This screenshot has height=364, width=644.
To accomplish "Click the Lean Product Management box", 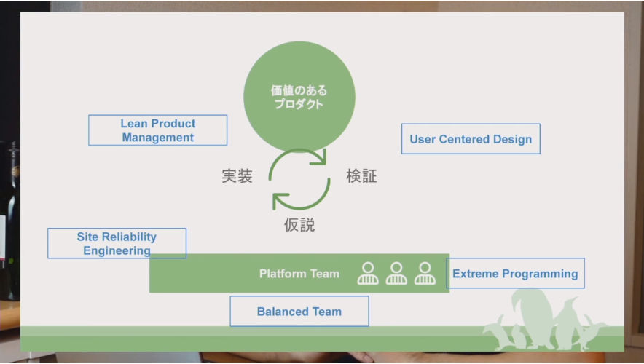I will coord(157,130).
